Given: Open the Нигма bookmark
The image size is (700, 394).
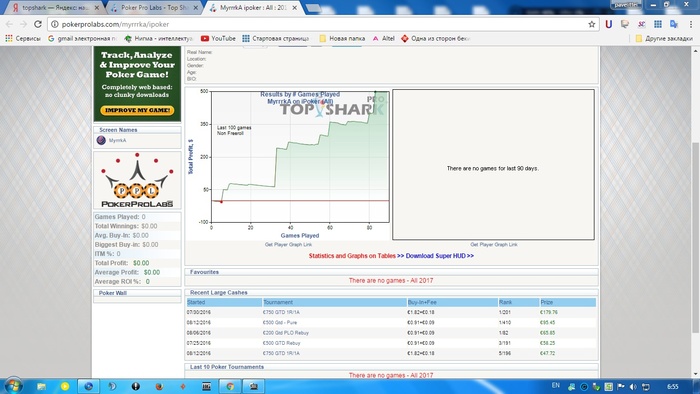Looking at the screenshot, I should [159, 38].
